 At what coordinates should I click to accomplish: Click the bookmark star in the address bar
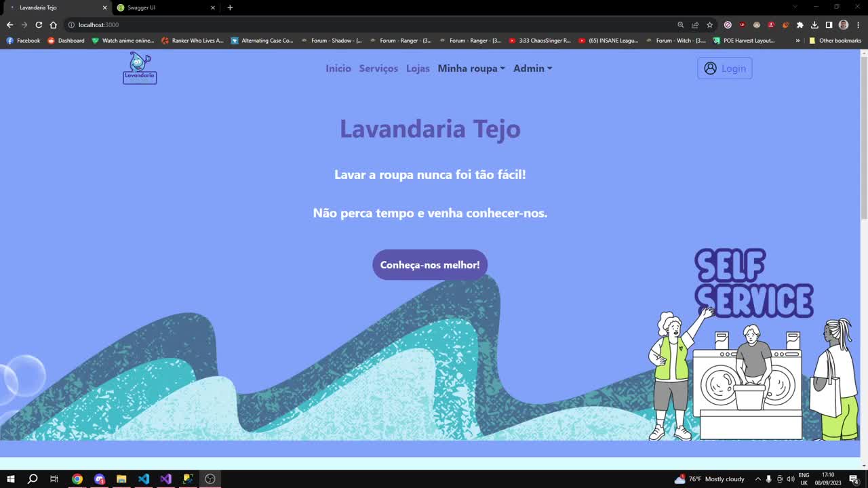(709, 24)
